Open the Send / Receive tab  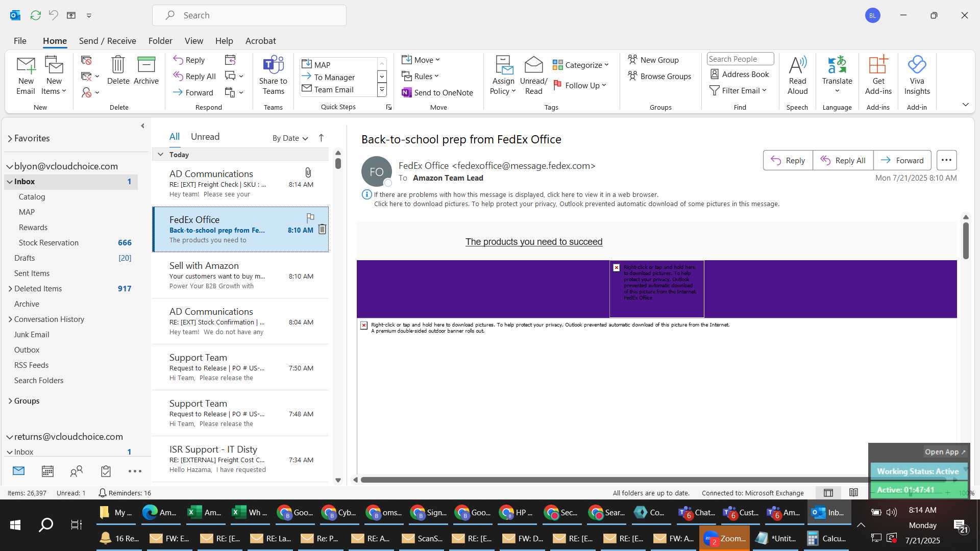(107, 41)
